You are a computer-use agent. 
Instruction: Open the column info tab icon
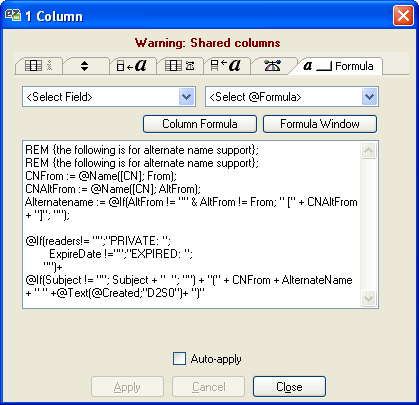(39, 66)
